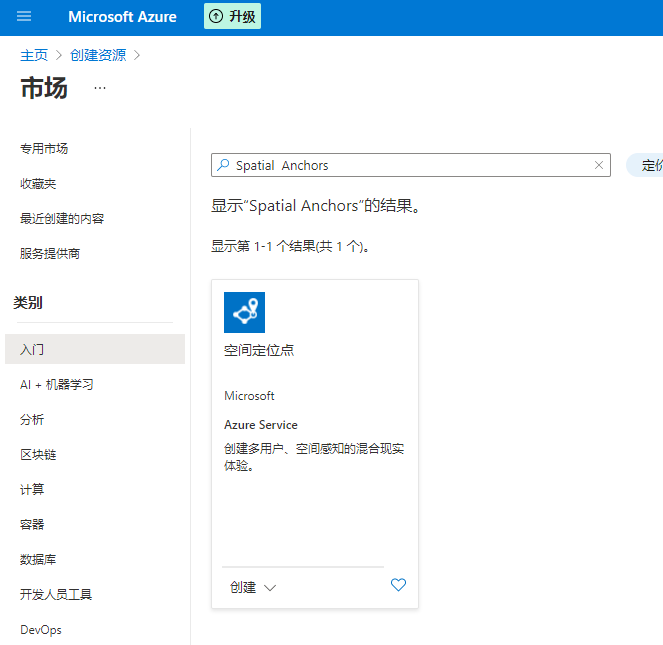Click the 类别 section heading

(x=28, y=303)
